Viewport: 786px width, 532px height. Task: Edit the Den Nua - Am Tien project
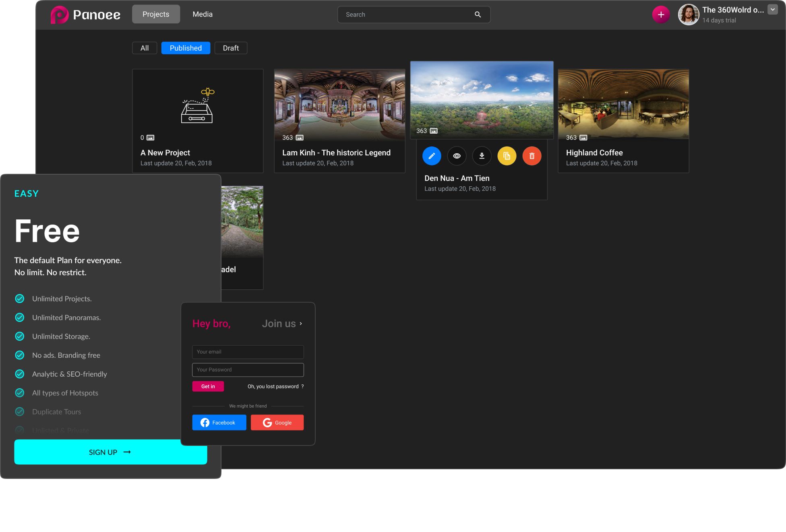click(x=432, y=156)
